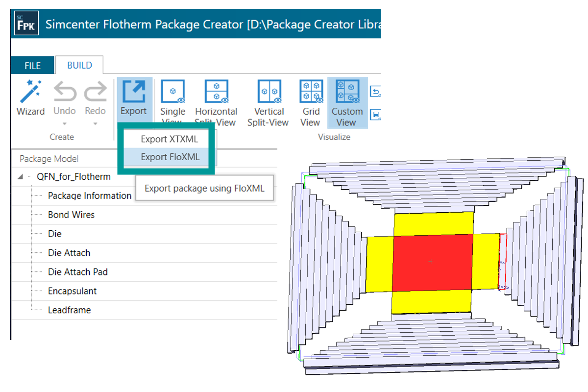Collapse the QFN_for_Flotherm tree node
The height and width of the screenshot is (392, 588).
click(19, 176)
